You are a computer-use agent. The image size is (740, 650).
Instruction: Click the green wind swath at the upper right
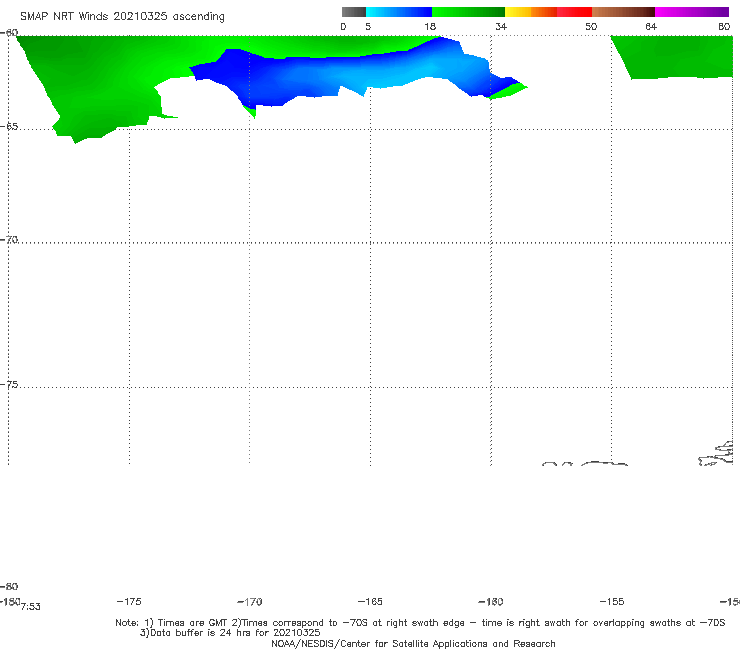(x=675, y=56)
